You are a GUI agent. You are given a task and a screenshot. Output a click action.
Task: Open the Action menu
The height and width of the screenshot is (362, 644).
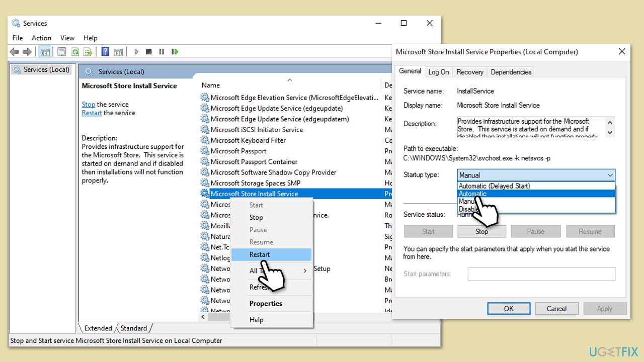pyautogui.click(x=41, y=38)
